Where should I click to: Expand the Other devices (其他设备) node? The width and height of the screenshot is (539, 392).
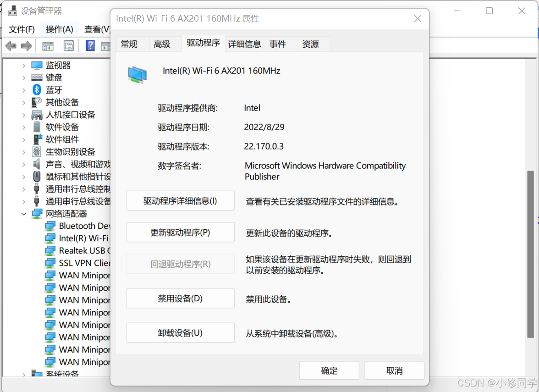coord(23,103)
